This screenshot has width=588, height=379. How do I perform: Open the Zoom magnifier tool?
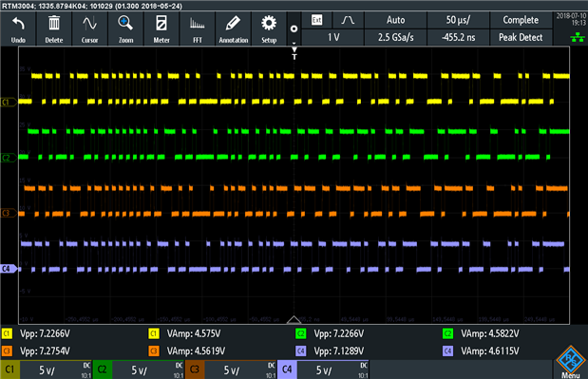pos(125,28)
